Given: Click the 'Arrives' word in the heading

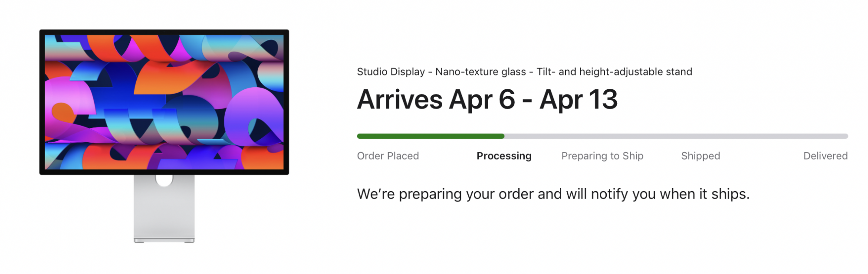Looking at the screenshot, I should [x=400, y=100].
